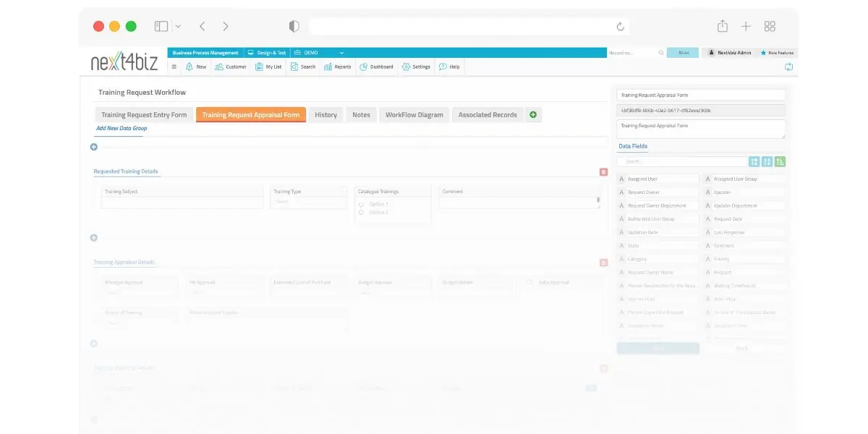Open the Next4biz Admin user menu
Screen dimensions: 868x434
[729, 53]
